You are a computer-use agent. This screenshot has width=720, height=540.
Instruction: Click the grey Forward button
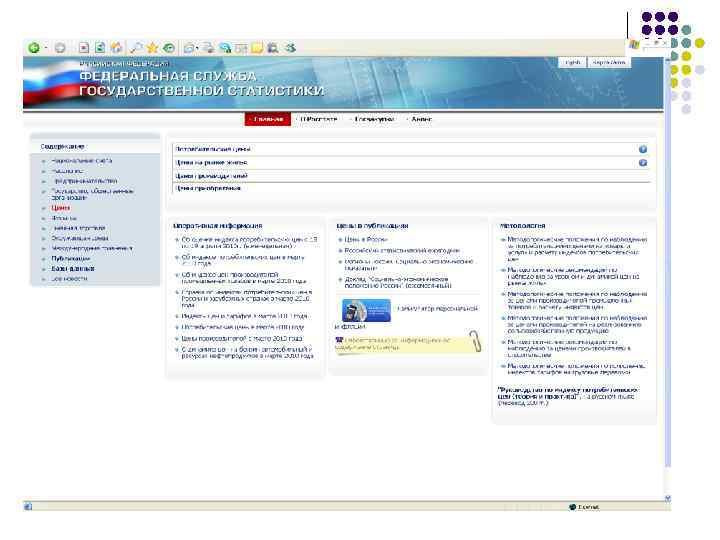[60, 48]
